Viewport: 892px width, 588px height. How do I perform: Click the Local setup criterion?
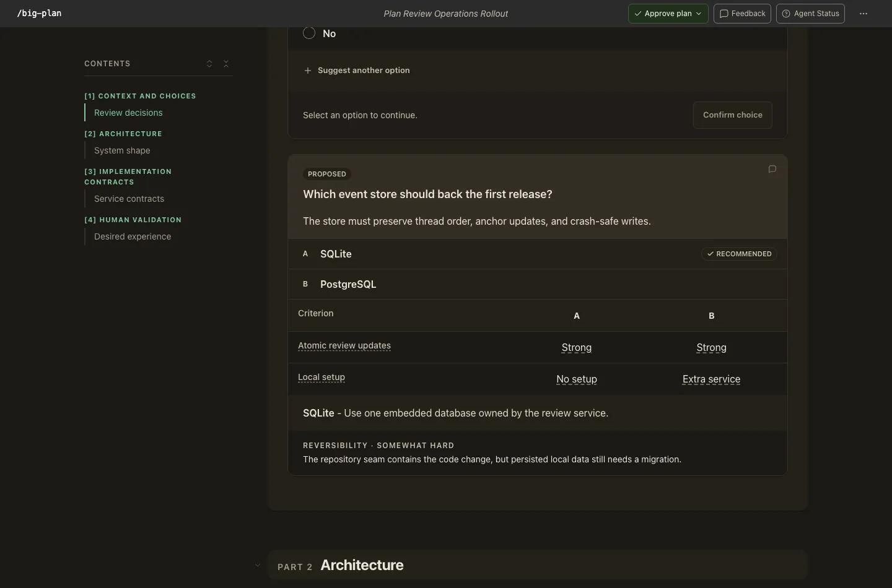(321, 377)
